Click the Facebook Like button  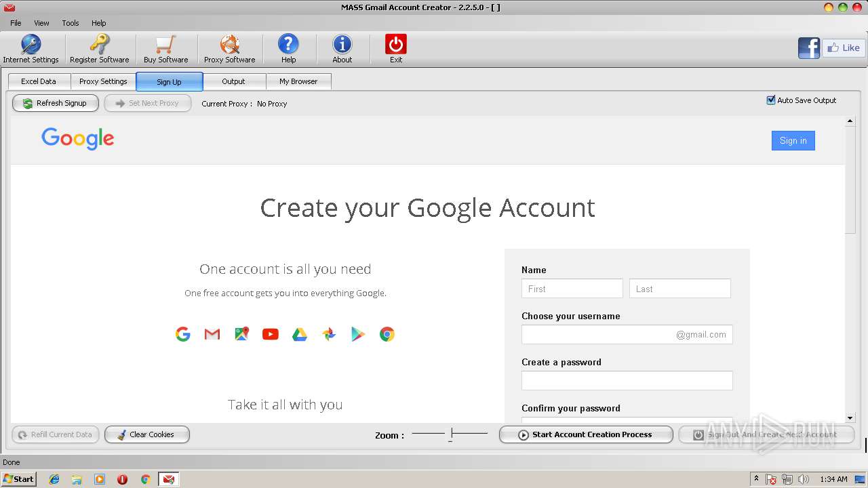pos(844,47)
